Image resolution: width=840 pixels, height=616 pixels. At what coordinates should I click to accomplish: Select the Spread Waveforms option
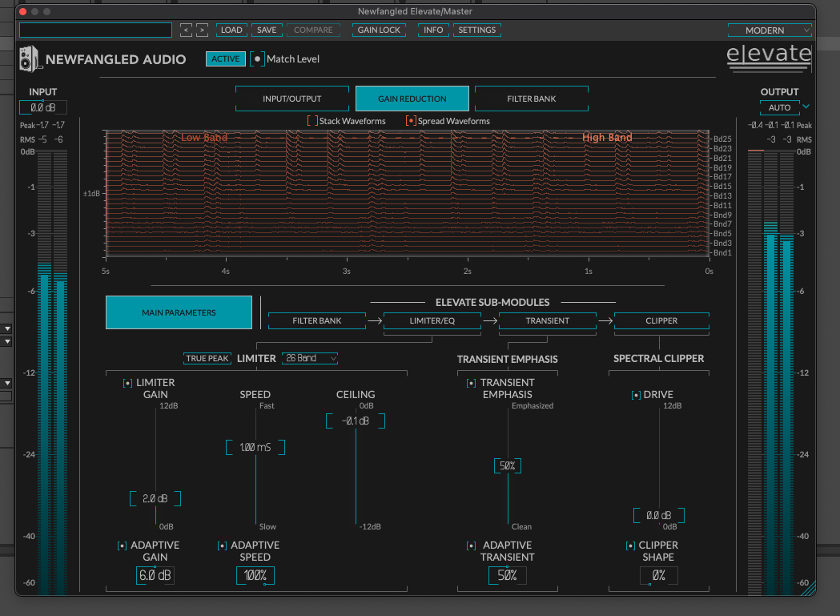pyautogui.click(x=411, y=121)
